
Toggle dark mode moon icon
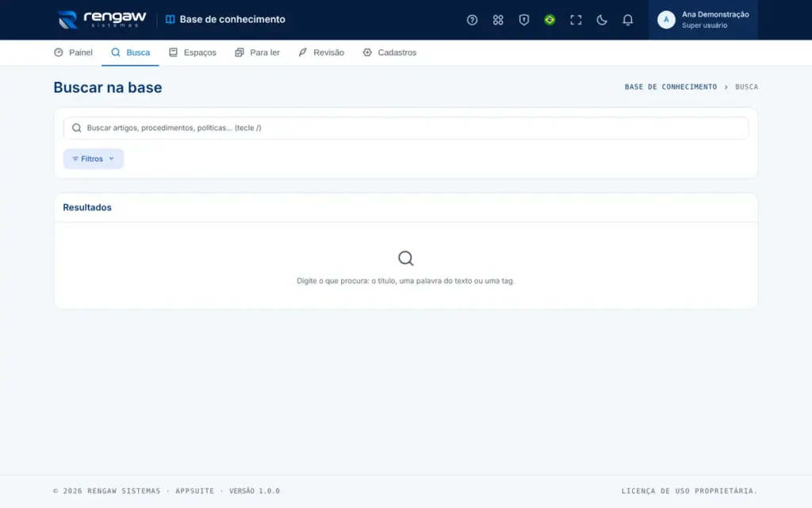[x=601, y=20]
